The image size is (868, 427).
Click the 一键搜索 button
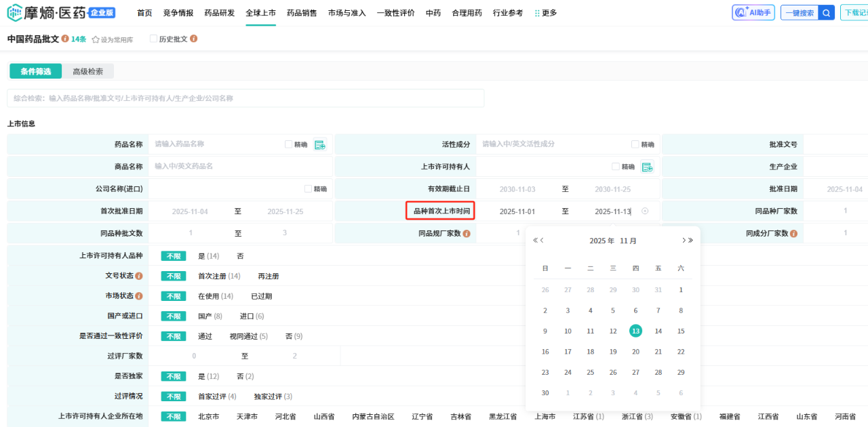coord(799,13)
